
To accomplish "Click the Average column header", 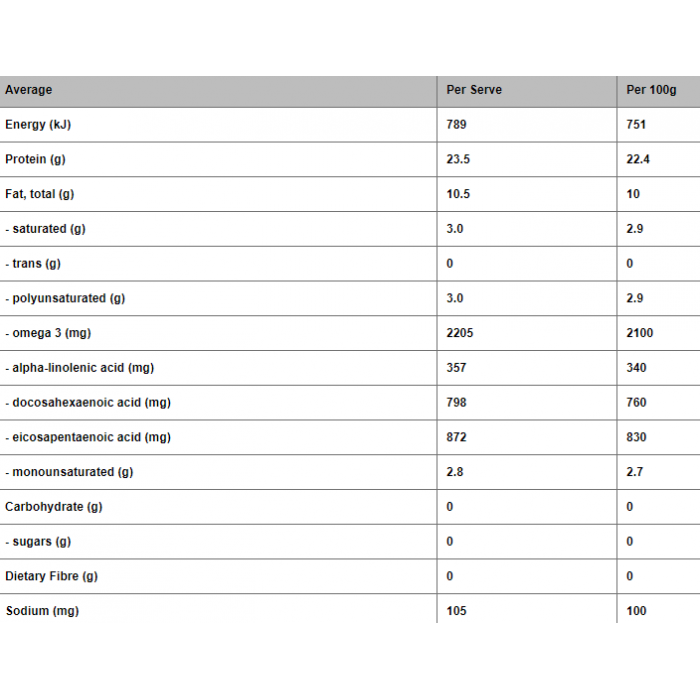I will click(29, 90).
